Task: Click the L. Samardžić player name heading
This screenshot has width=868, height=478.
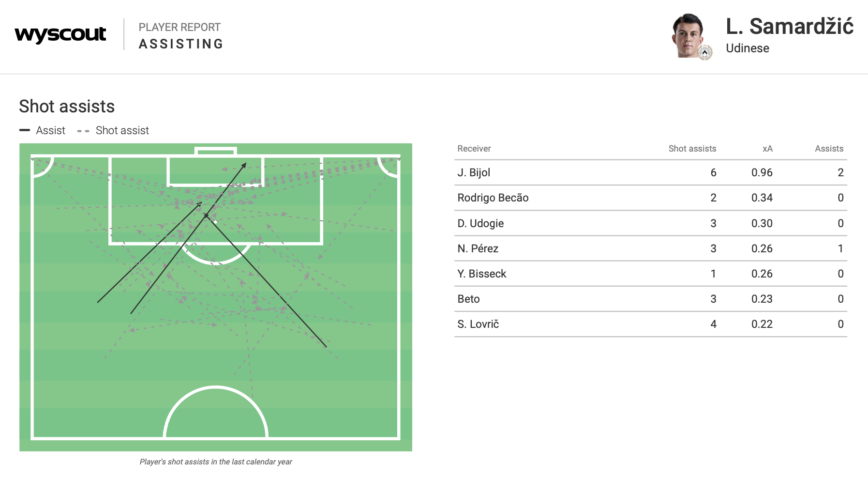Action: 790,26
